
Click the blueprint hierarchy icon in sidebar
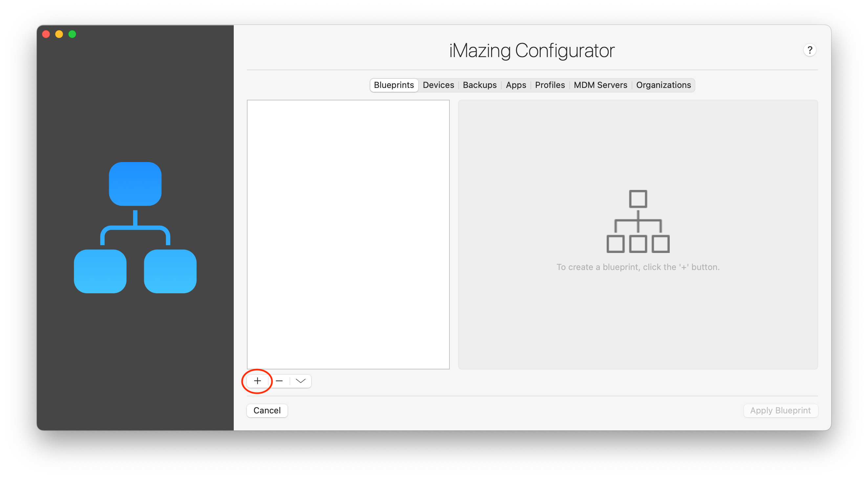136,230
